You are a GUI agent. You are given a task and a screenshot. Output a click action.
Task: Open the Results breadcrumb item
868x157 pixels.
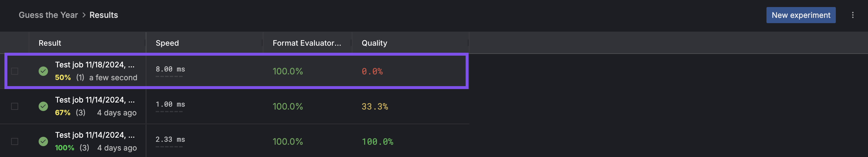click(104, 15)
